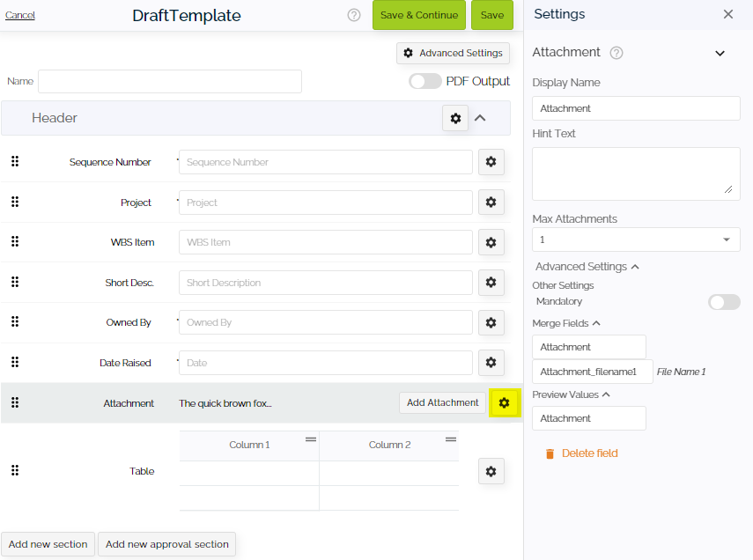
Task: Click Preview Values Attachment input
Action: pyautogui.click(x=589, y=419)
